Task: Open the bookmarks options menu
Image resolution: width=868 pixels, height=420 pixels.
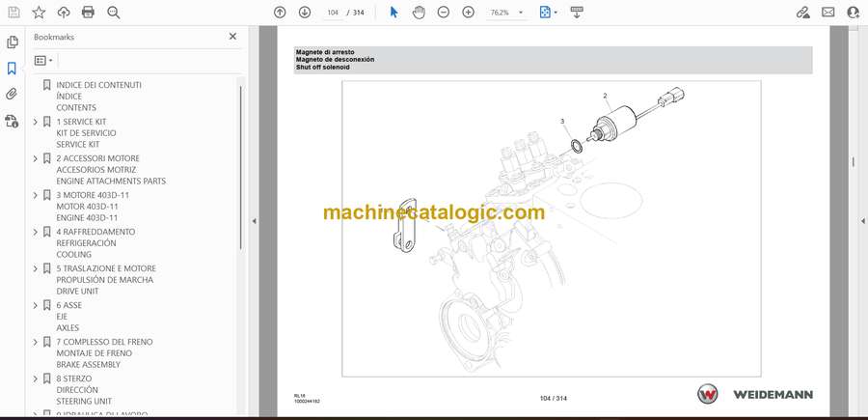Action: coord(43,61)
